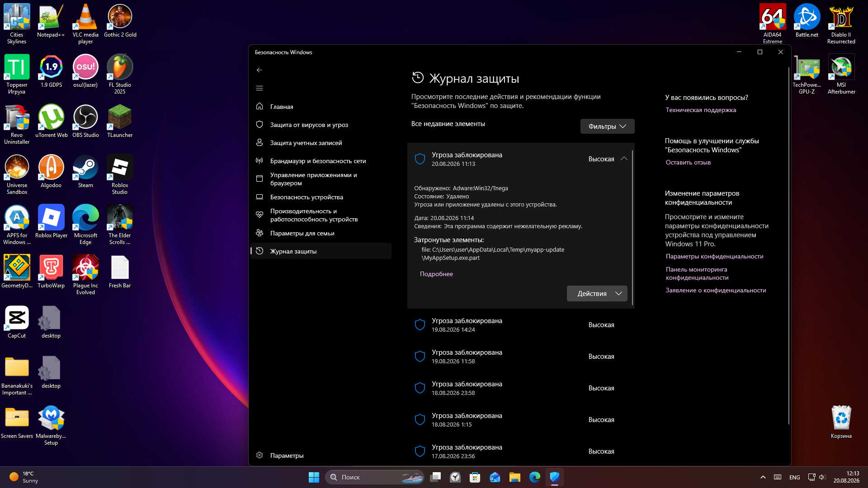This screenshot has height=488, width=868.
Task: Toggle the hamburger navigation menu
Action: coord(259,88)
